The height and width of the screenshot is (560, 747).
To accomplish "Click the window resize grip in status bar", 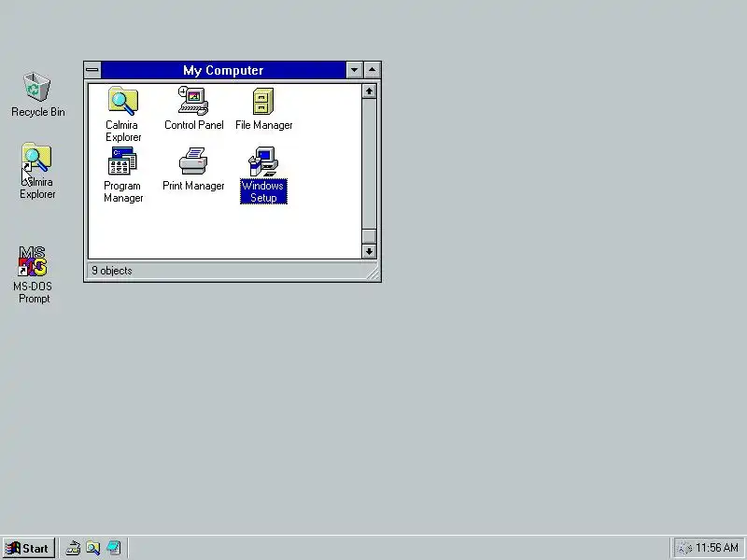I will point(372,273).
